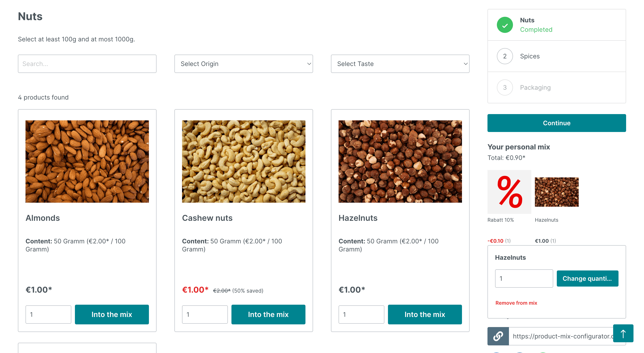This screenshot has height=353, width=644.
Task: Add Almonds into the mix
Action: pos(112,314)
